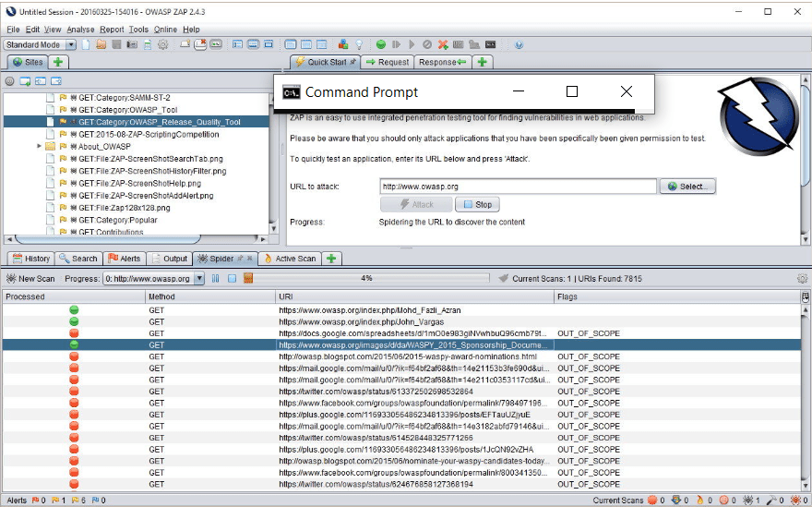Expand the About_OWASP tree folder
Viewport: 812px width, 507px height.
click(40, 146)
